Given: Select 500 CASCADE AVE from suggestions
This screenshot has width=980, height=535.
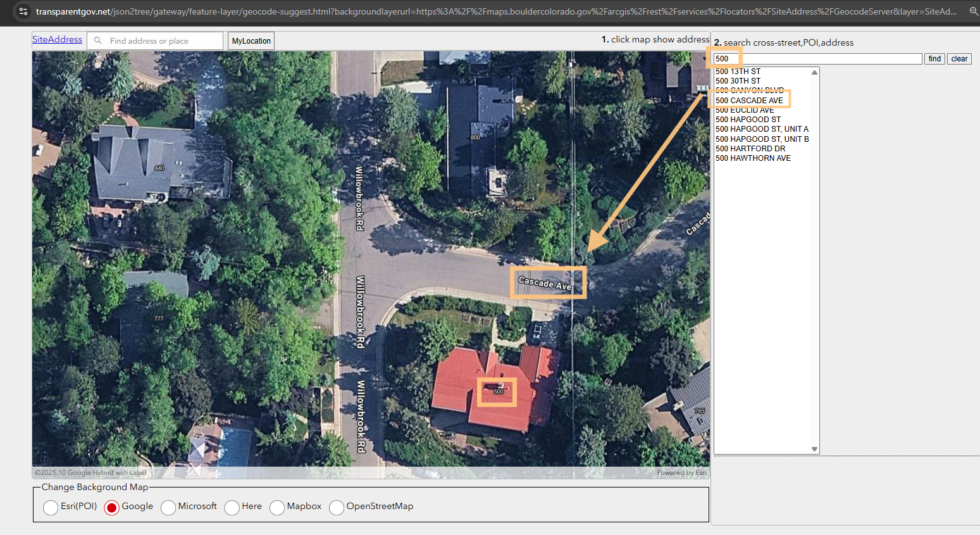Looking at the screenshot, I should 749,100.
